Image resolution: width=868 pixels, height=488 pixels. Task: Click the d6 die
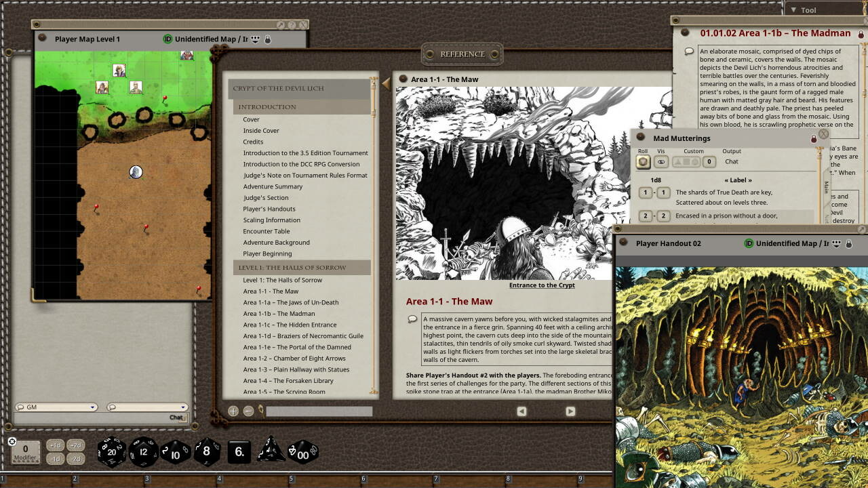[239, 452]
